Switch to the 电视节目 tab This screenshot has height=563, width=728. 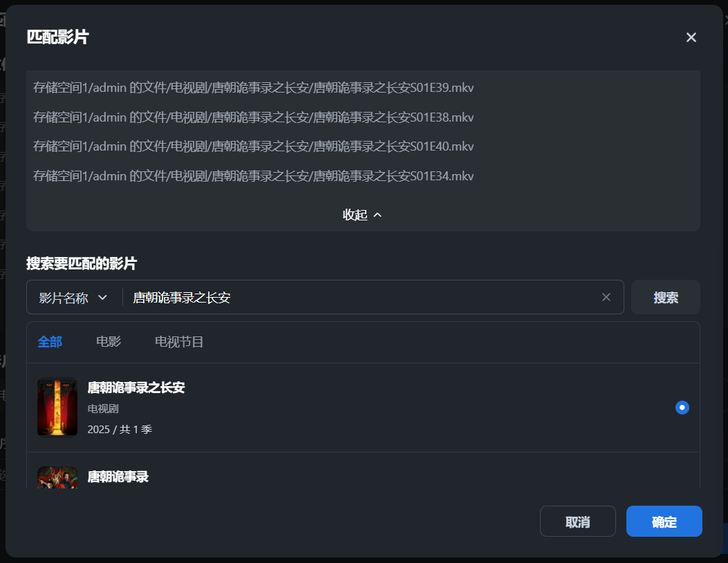click(179, 341)
